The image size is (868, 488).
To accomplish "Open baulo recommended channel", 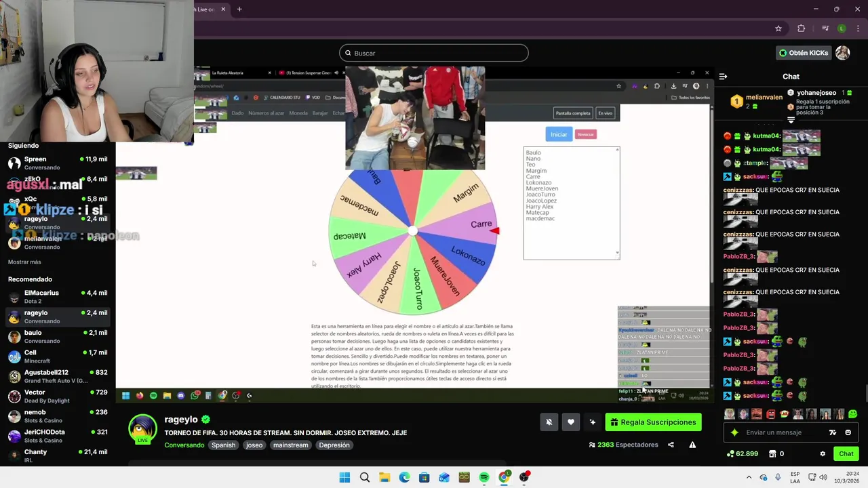I will (x=58, y=337).
